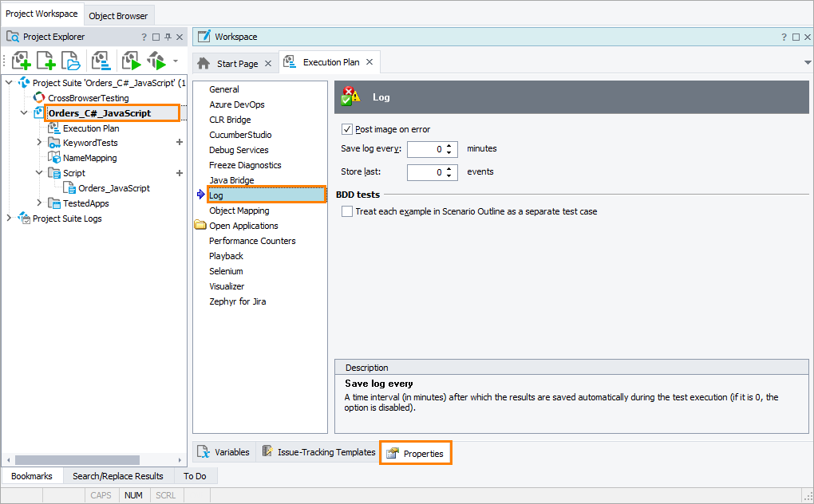Click the Project Explorer help question mark
This screenshot has height=504, width=814.
pyautogui.click(x=144, y=37)
